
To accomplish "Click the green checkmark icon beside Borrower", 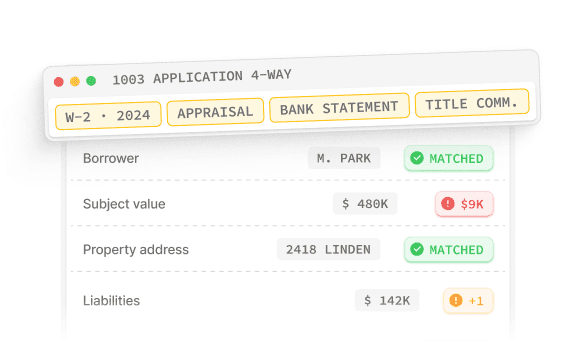I will (x=417, y=158).
